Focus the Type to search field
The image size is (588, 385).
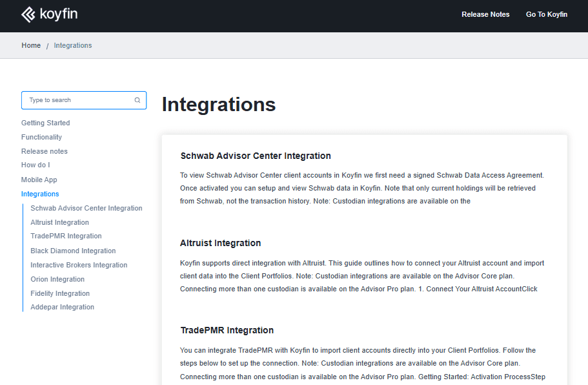[x=84, y=100]
